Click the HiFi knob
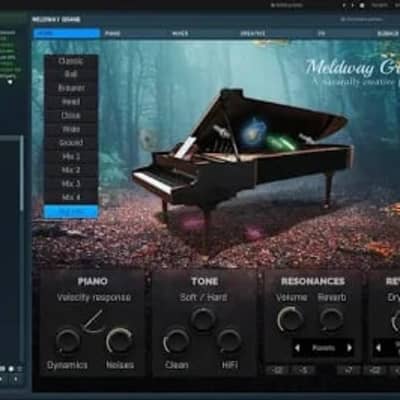 [229, 341]
